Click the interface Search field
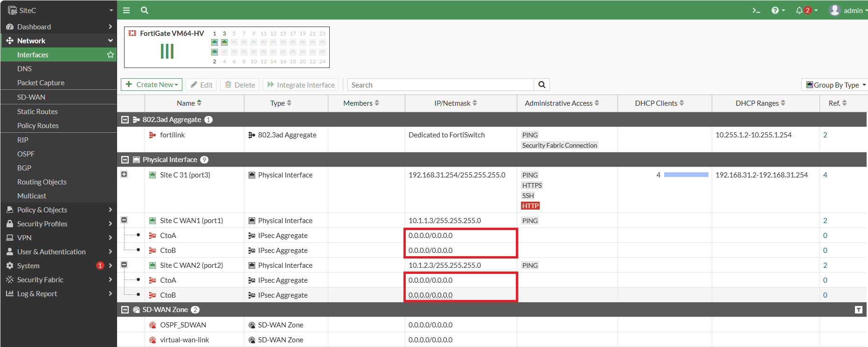Screen dimensions: 868x347 click(x=441, y=85)
